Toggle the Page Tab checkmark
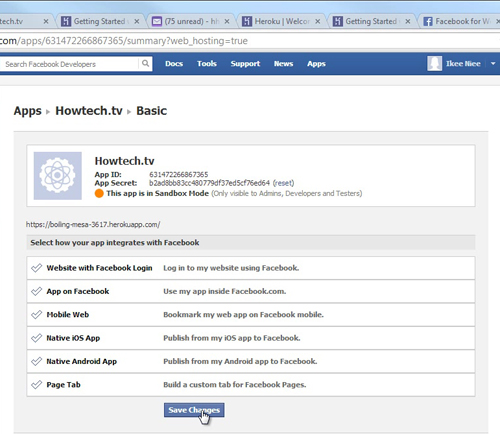 click(x=36, y=384)
